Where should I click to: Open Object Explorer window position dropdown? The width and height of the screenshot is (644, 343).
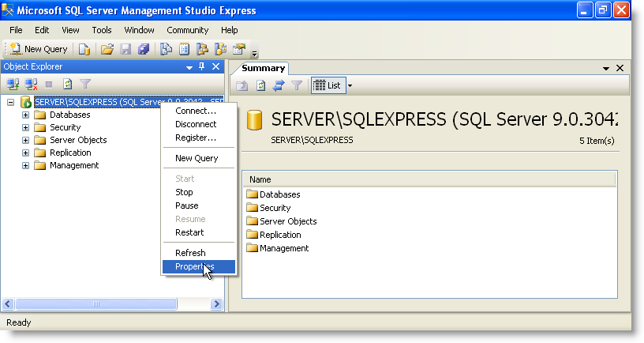click(189, 67)
